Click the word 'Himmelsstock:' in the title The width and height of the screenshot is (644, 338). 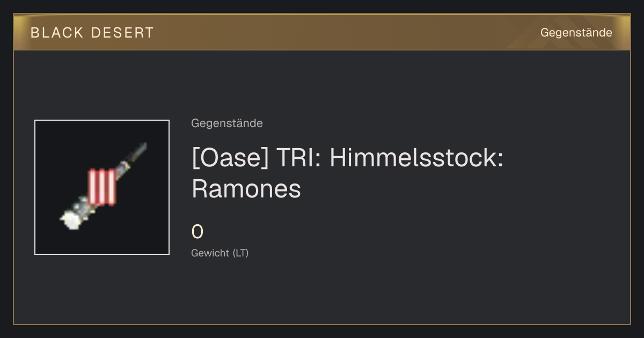416,158
